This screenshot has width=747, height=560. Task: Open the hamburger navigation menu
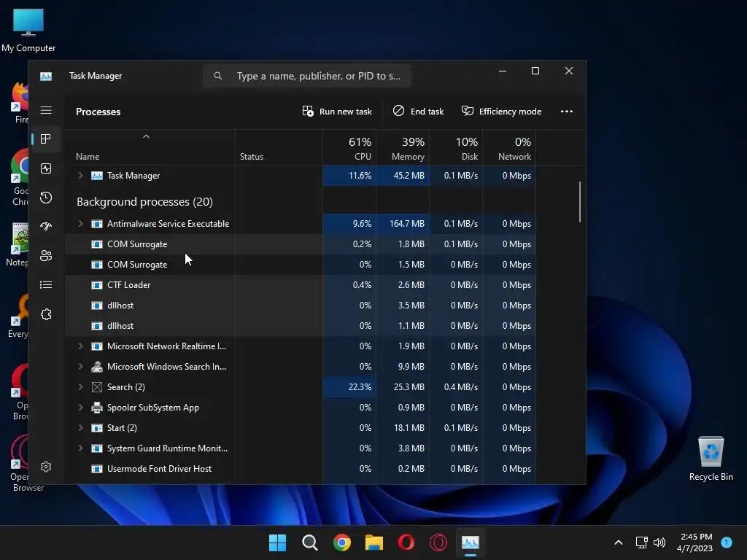46,111
